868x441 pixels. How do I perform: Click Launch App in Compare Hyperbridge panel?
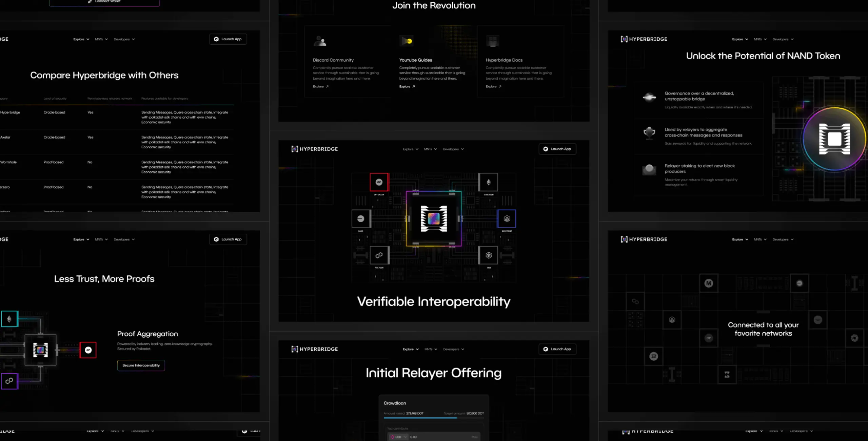[228, 39]
